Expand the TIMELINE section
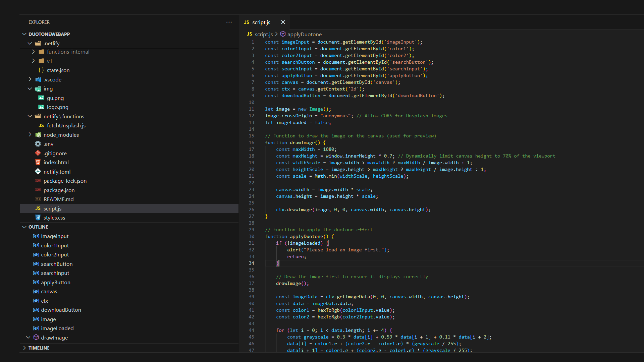The width and height of the screenshot is (644, 362). [x=24, y=348]
